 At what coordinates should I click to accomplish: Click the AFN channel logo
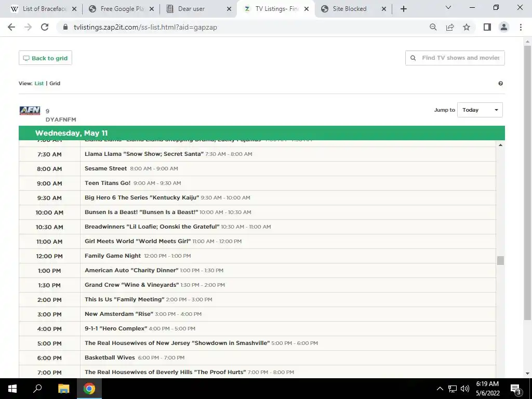30,111
